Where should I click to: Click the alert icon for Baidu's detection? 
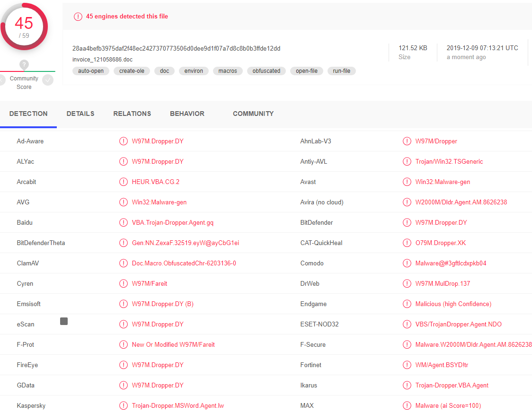coord(124,222)
